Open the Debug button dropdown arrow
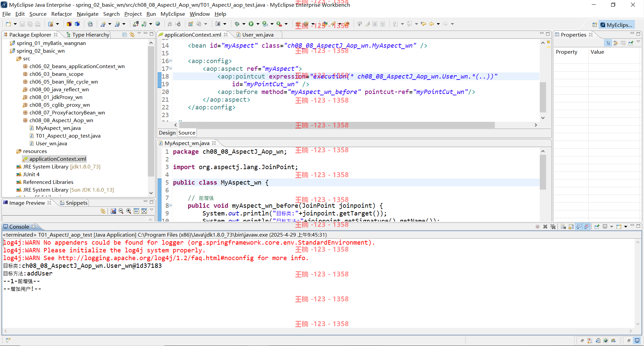Image resolution: width=644 pixels, height=346 pixels. click(x=244, y=24)
